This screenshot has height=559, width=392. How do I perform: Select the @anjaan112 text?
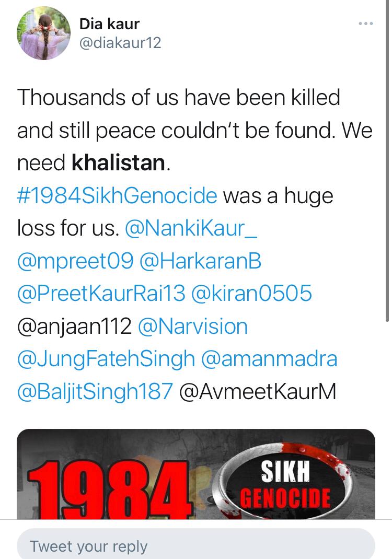(x=74, y=326)
